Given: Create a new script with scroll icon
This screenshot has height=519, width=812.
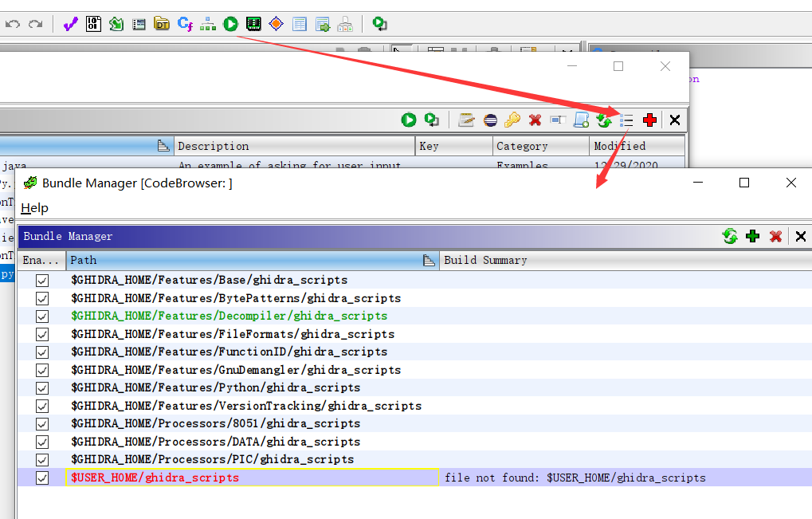Looking at the screenshot, I should point(581,120).
